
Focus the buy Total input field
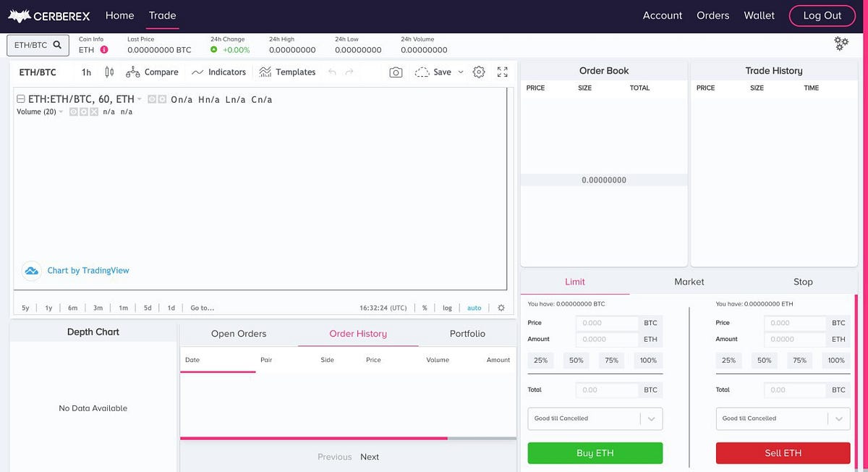pos(608,389)
